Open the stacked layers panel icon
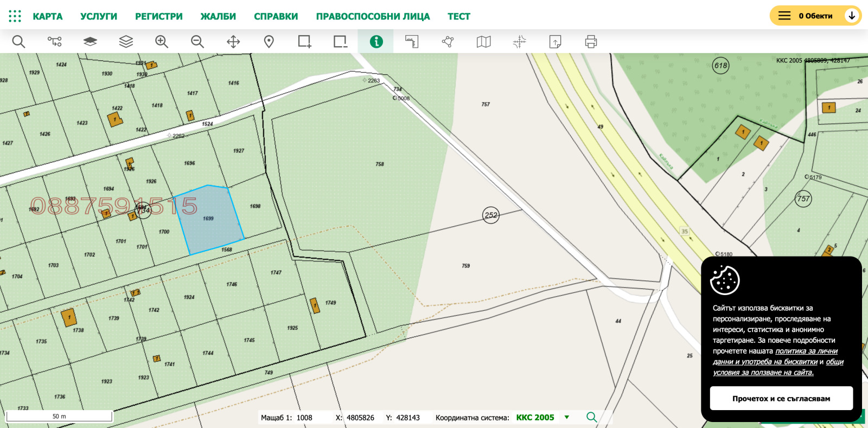The height and width of the screenshot is (428, 868). [x=126, y=42]
